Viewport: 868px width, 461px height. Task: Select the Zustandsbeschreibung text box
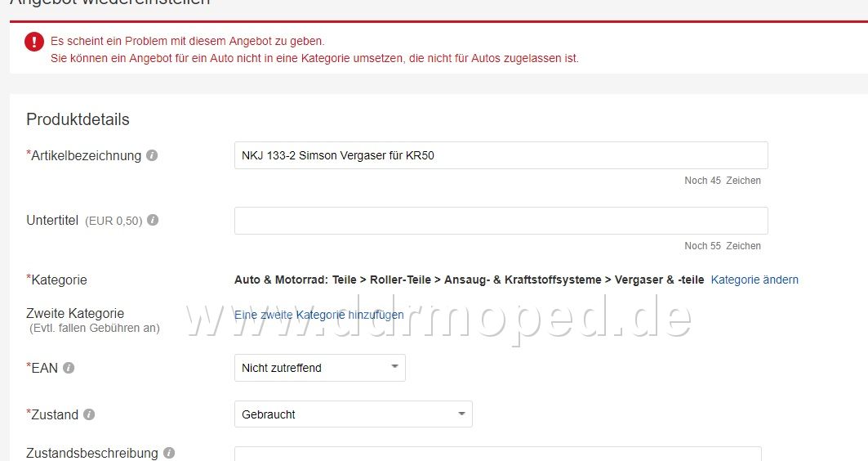pyautogui.click(x=497, y=454)
